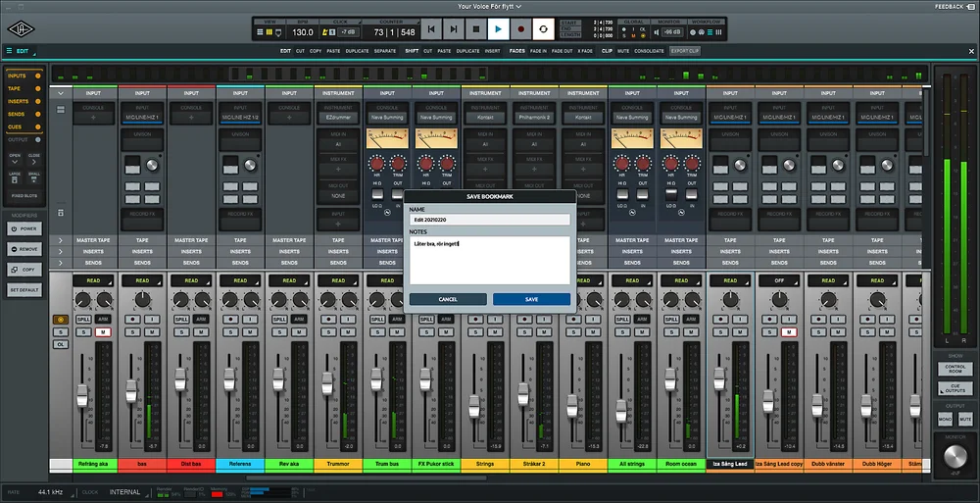Toggle the OUTPUT visibility in sidebar

[37, 140]
